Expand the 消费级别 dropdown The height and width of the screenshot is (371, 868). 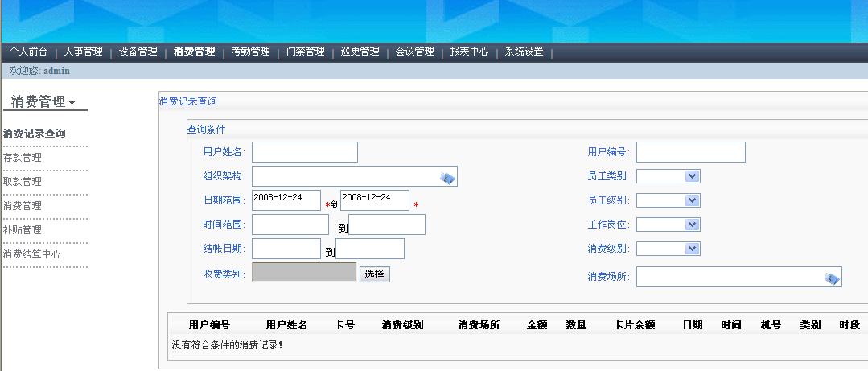click(x=692, y=249)
